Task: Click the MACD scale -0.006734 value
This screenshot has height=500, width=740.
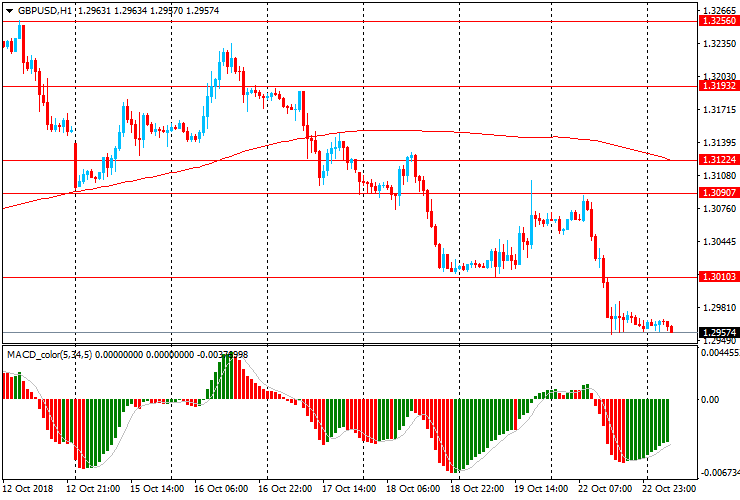Action: 720,473
